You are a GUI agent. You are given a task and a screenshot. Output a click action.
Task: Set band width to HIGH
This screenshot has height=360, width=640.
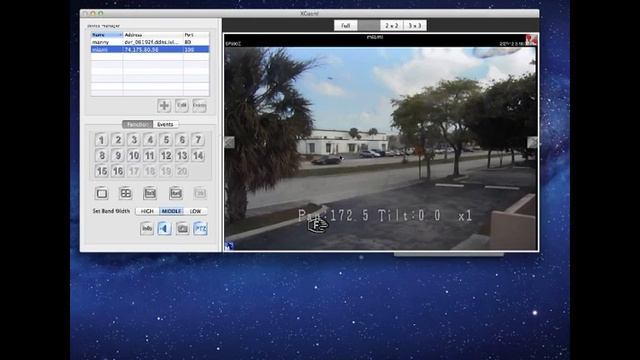click(147, 211)
